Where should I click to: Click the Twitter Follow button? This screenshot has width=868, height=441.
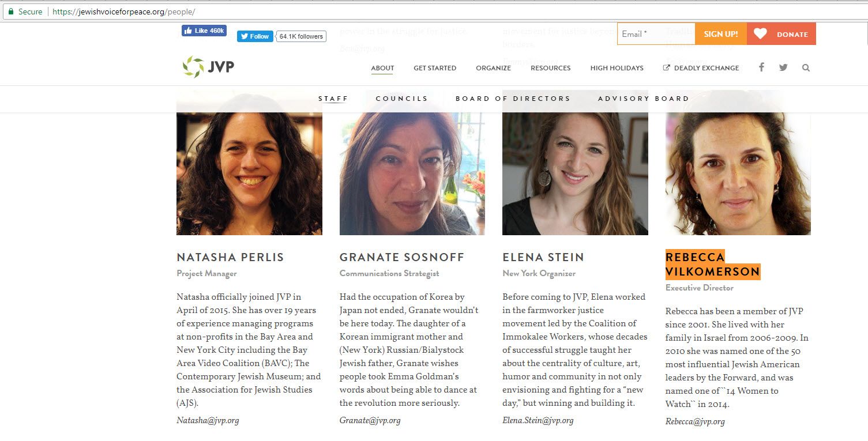[x=255, y=36]
